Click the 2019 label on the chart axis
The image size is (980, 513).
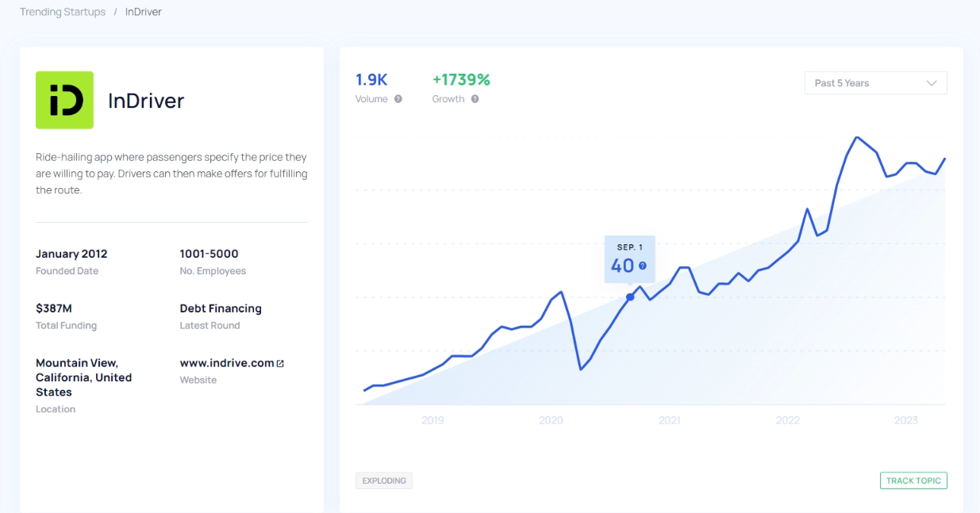click(432, 420)
